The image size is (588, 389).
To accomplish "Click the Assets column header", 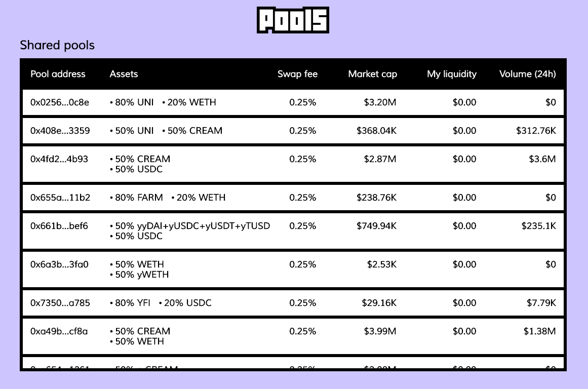I will pyautogui.click(x=124, y=74).
